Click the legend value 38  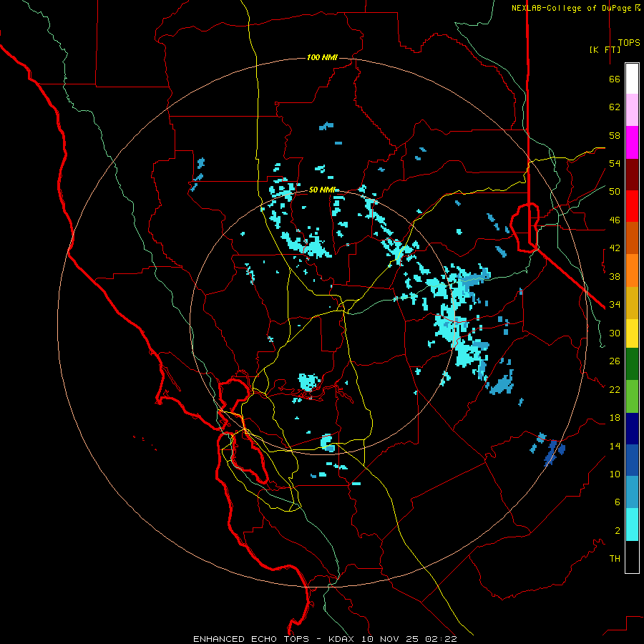(x=615, y=276)
